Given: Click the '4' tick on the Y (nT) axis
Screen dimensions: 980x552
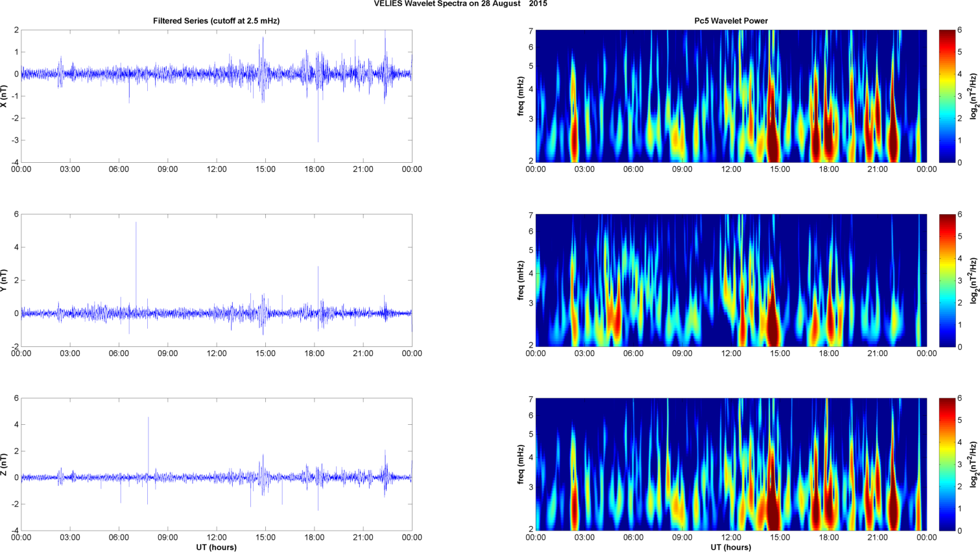Looking at the screenshot, I should click(16, 247).
